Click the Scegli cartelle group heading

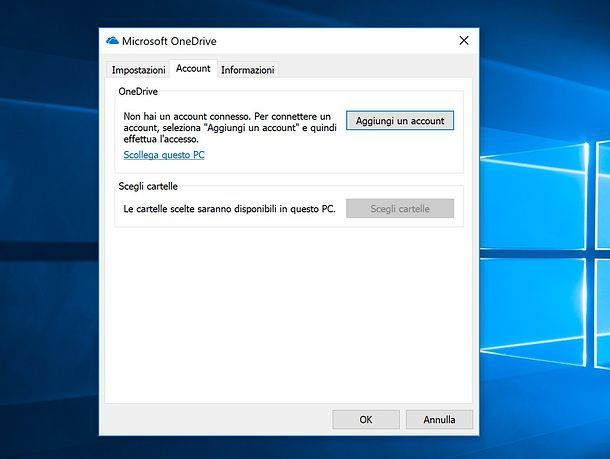click(x=148, y=186)
